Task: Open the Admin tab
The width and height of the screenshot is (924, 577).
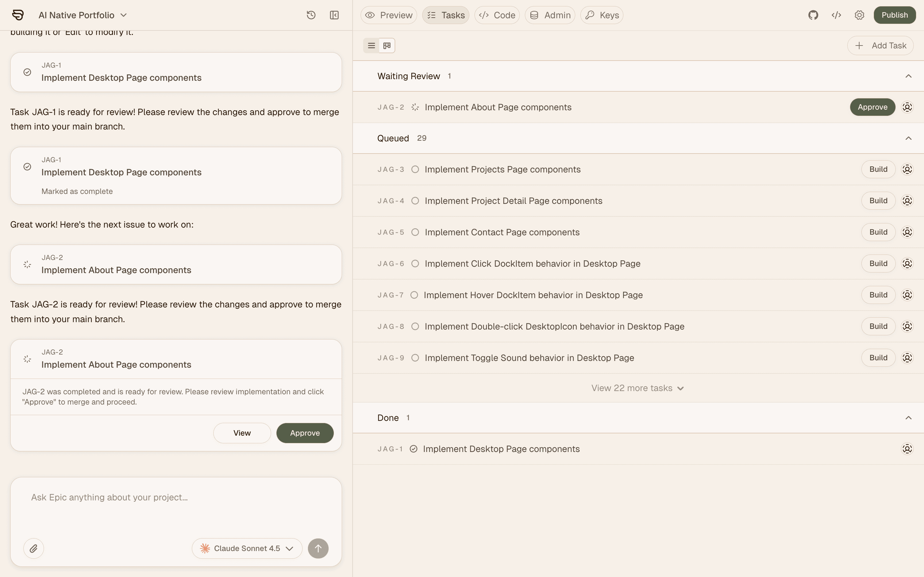Action: [x=550, y=15]
